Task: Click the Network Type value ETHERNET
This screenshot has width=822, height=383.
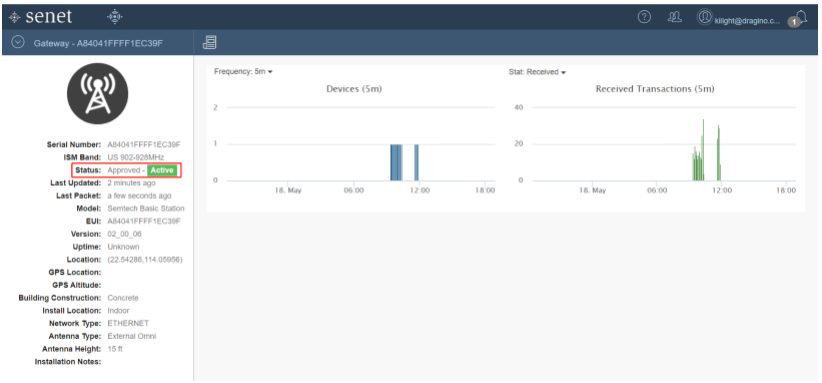Action: pyautogui.click(x=128, y=323)
